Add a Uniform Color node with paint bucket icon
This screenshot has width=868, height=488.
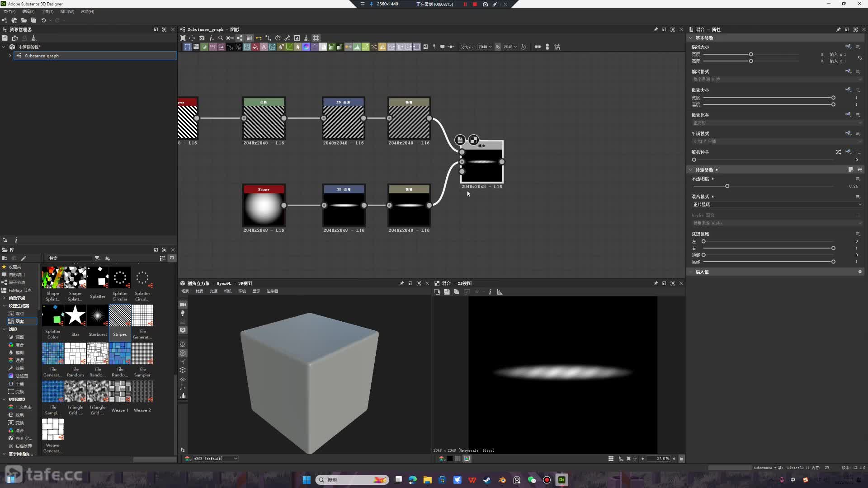pos(255,47)
